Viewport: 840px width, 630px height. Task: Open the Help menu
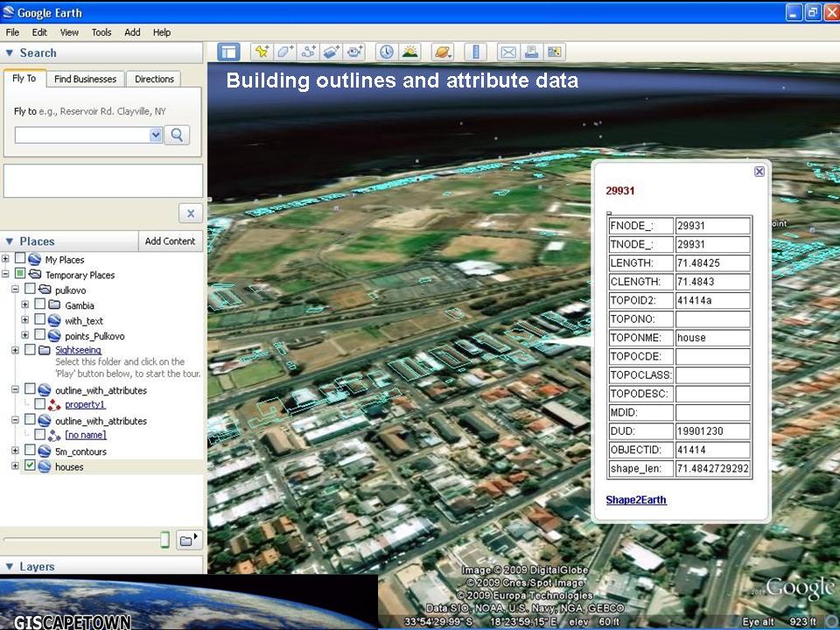[x=162, y=32]
